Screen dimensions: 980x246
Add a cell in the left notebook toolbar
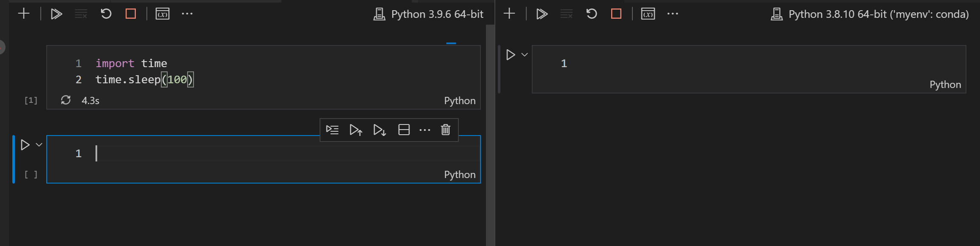pyautogui.click(x=24, y=14)
